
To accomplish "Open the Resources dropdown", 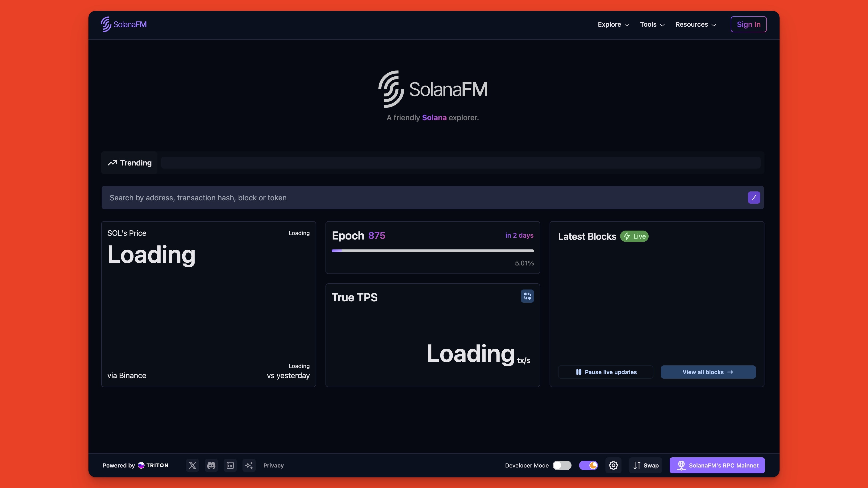I will pos(695,24).
